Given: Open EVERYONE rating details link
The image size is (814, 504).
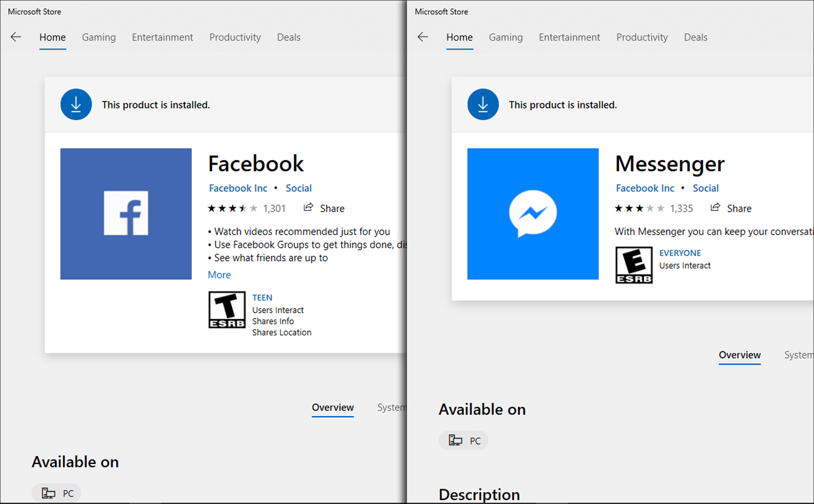Looking at the screenshot, I should [680, 253].
